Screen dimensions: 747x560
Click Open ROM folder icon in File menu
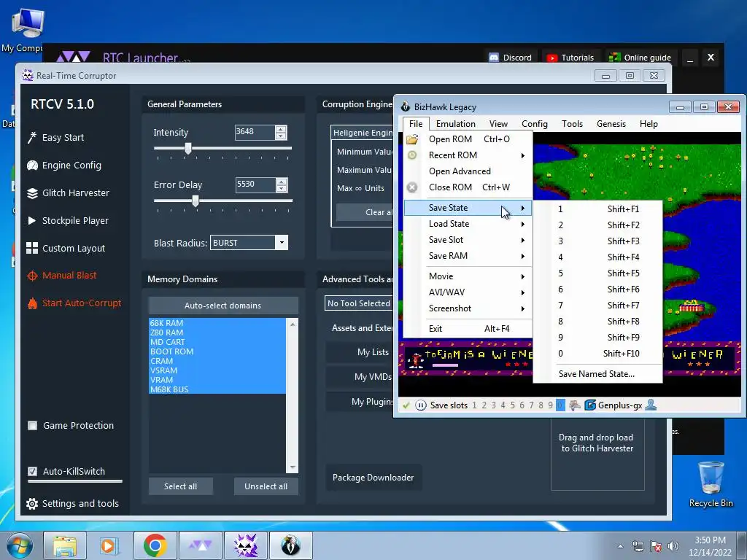tap(412, 139)
